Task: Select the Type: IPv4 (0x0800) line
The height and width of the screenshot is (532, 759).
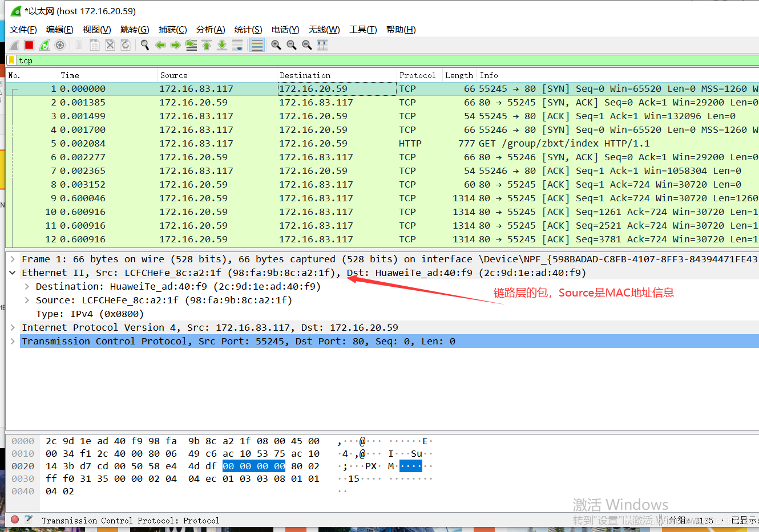Action: coord(90,314)
